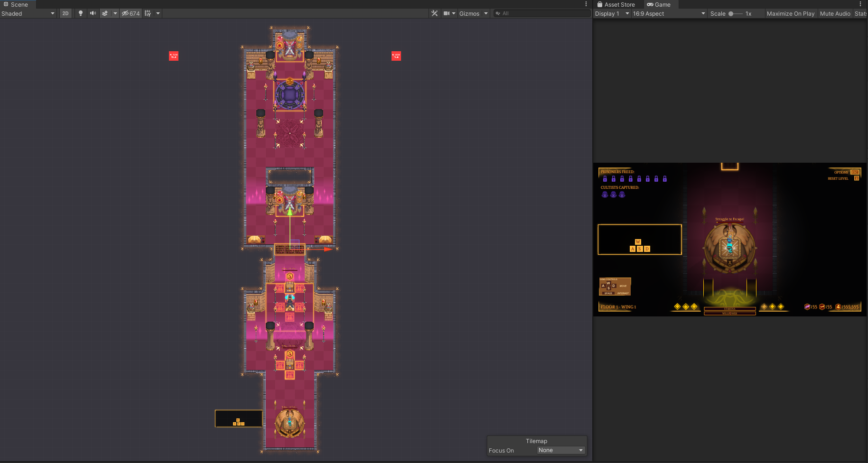The height and width of the screenshot is (463, 868).
Task: Toggle scene audio speaker icon
Action: [93, 13]
